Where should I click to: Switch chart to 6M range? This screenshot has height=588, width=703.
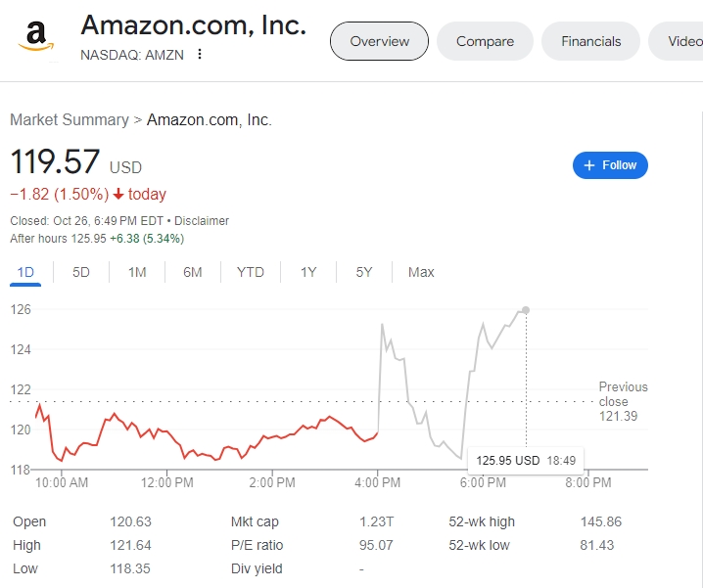pos(193,272)
